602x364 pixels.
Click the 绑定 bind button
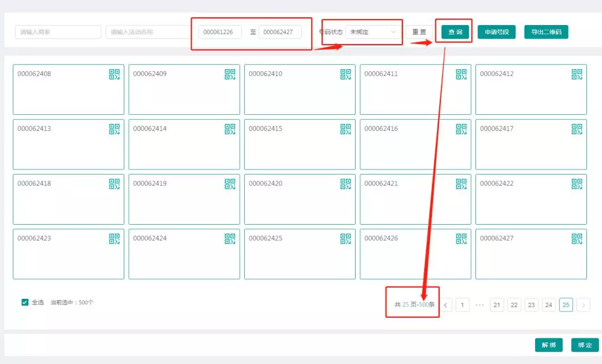[x=585, y=345]
